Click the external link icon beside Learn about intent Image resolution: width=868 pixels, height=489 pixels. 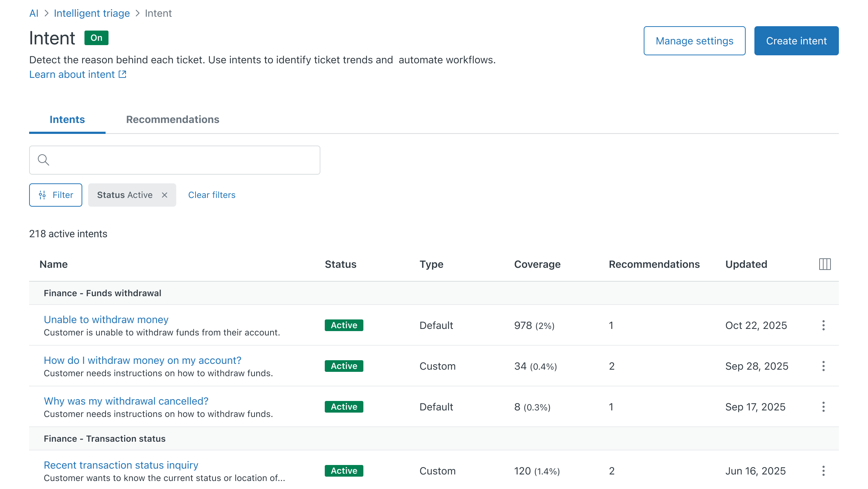pyautogui.click(x=123, y=74)
